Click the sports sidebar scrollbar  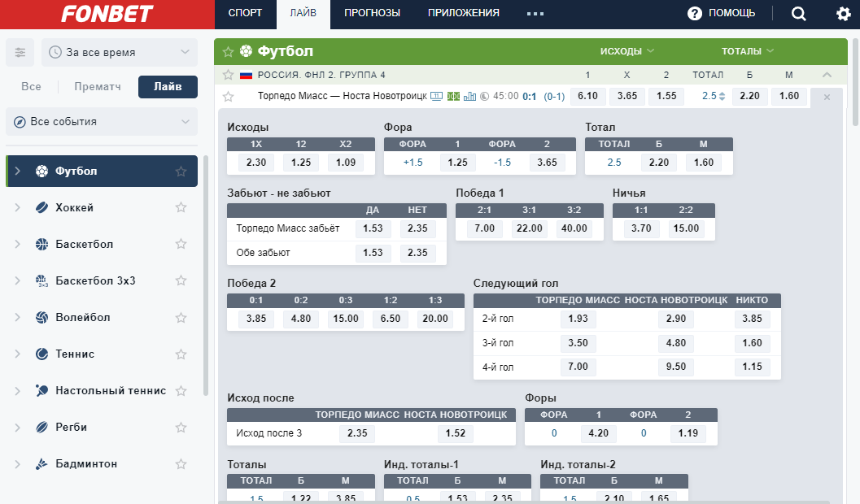click(x=206, y=275)
